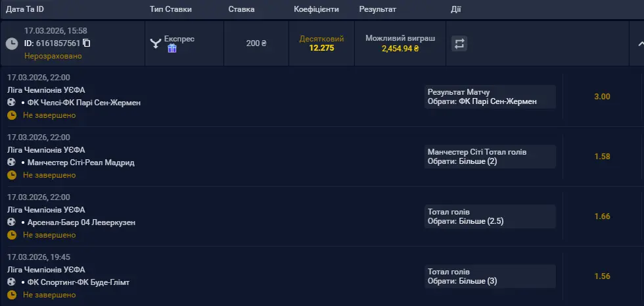Open the ФК Спортинг-ФК Буде-Глімт match
Viewport: 644px width, 306px height.
(79, 282)
